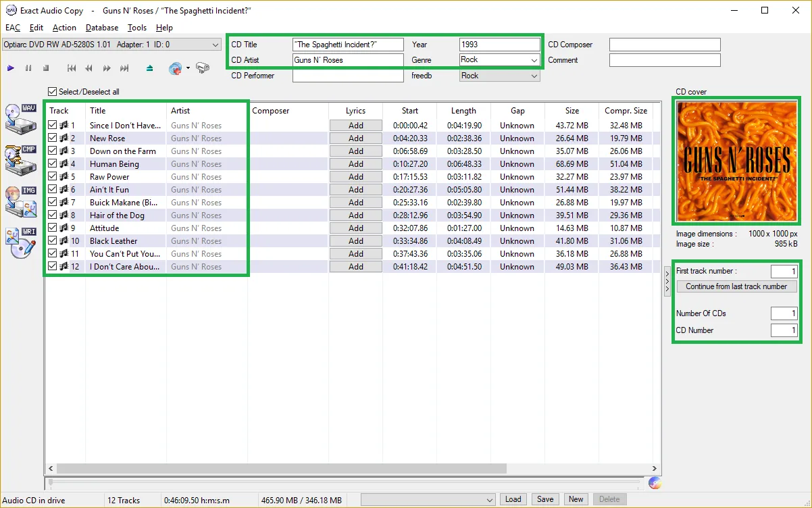Uncheck track 1 Since I Don't Have
Image resolution: width=812 pixels, height=508 pixels.
53,125
